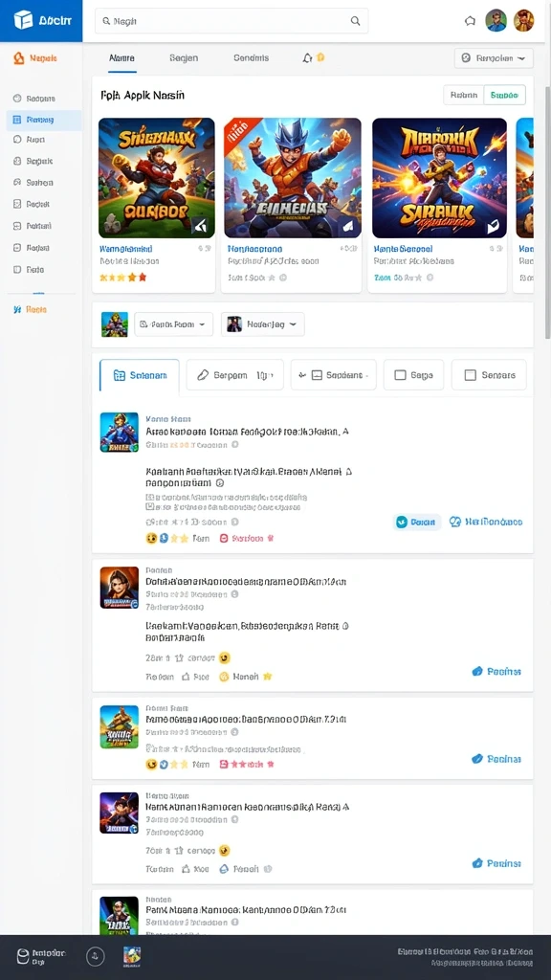Image resolution: width=551 pixels, height=980 pixels.
Task: Open the orange-background user avatar in the header
Action: [x=523, y=21]
